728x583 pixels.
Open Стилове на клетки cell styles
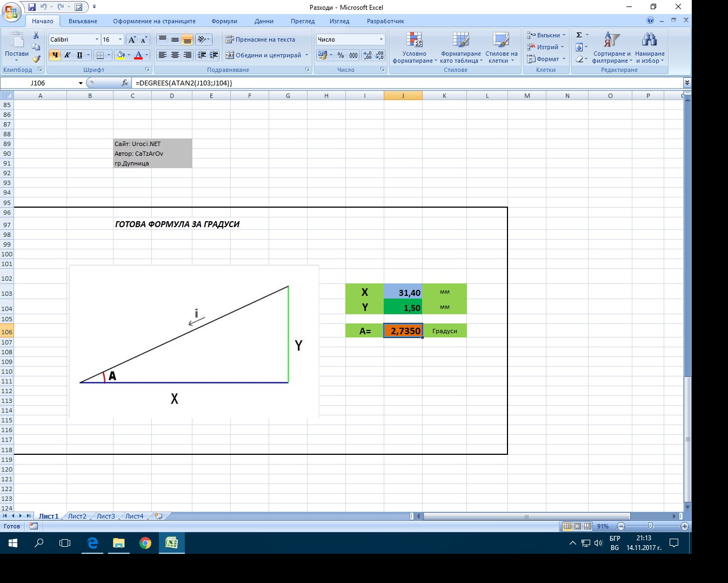[x=502, y=48]
